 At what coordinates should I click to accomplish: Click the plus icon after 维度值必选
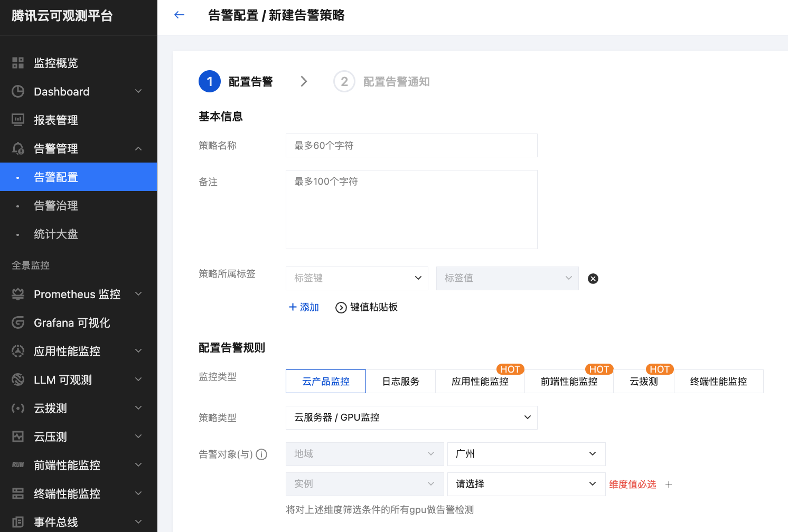(x=669, y=484)
